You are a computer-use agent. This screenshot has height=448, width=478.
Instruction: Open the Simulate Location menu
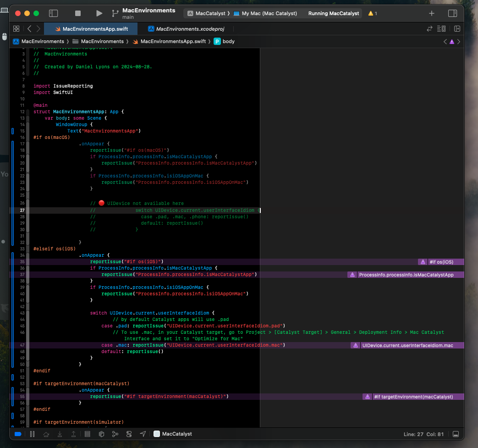point(143,434)
